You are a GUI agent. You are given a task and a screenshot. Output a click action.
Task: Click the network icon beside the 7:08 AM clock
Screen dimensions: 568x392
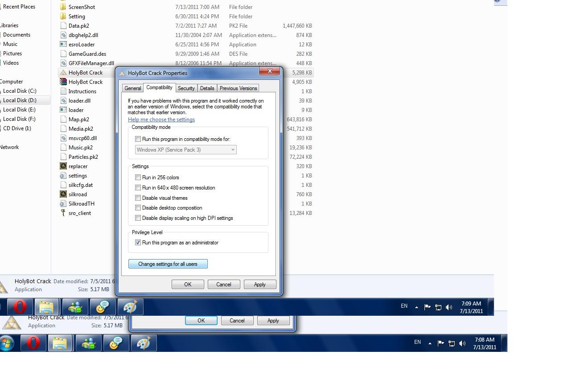click(x=452, y=343)
